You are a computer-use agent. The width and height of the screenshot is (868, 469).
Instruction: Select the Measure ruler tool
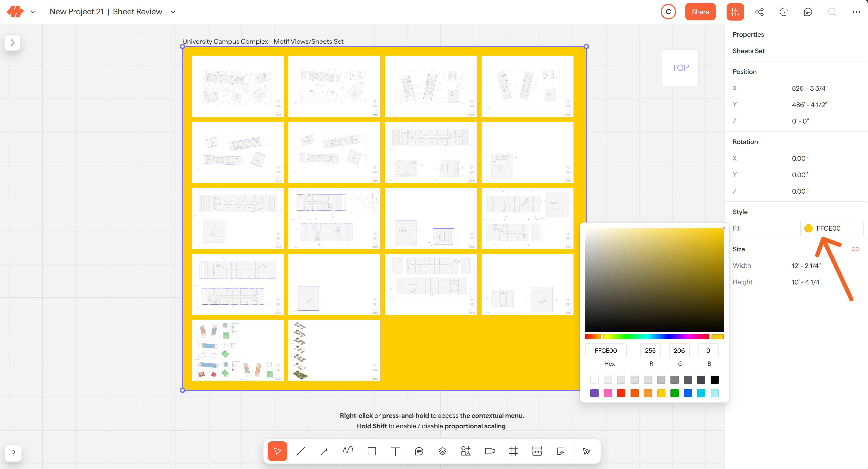[x=537, y=451]
